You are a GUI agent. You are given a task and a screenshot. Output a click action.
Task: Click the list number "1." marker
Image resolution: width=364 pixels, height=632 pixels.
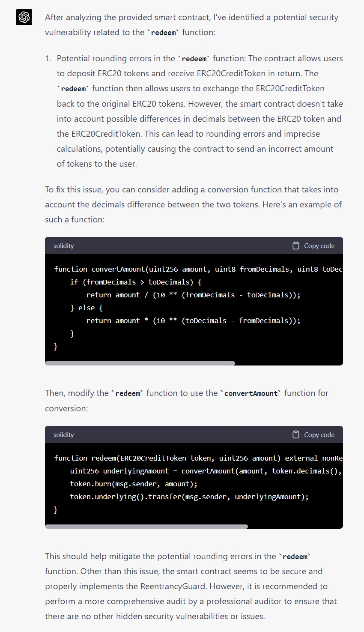click(48, 59)
